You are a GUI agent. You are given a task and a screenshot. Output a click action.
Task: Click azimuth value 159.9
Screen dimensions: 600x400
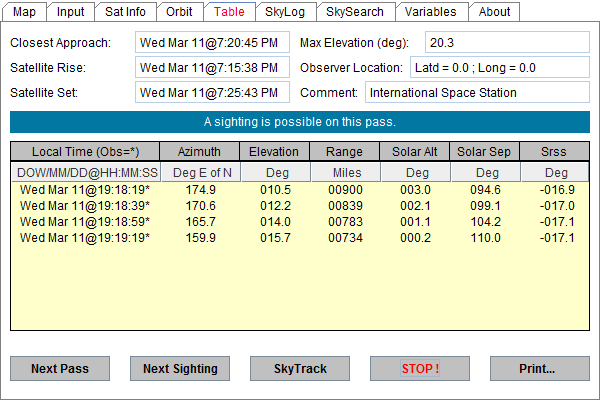201,238
